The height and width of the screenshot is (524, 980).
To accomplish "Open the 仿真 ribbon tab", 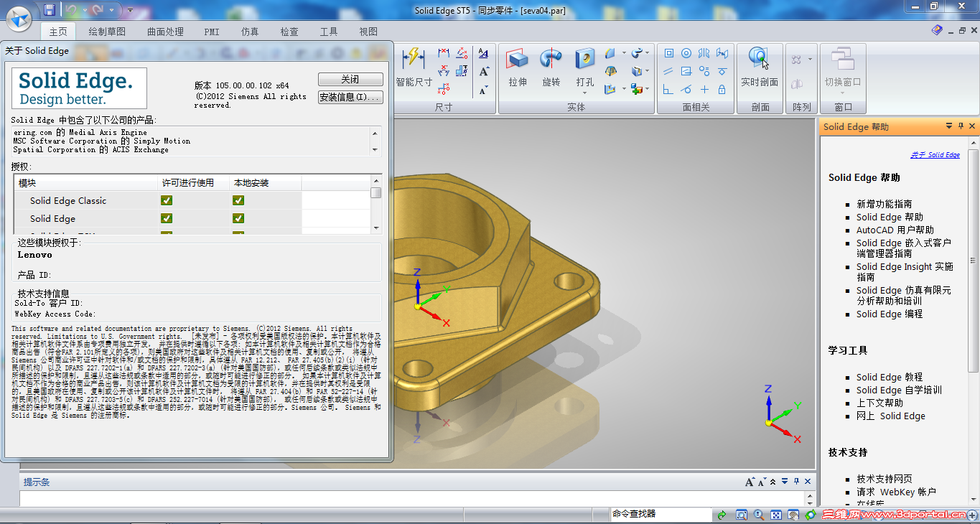I will coord(250,32).
